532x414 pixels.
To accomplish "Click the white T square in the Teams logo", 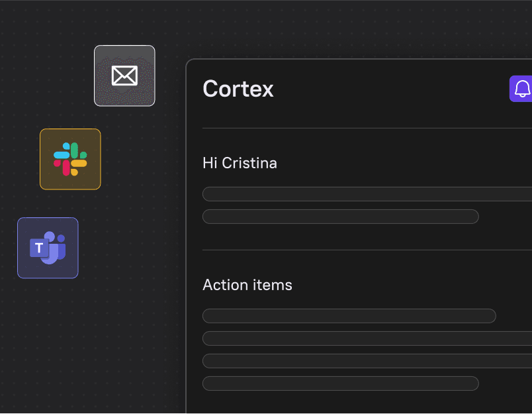I will point(39,248).
